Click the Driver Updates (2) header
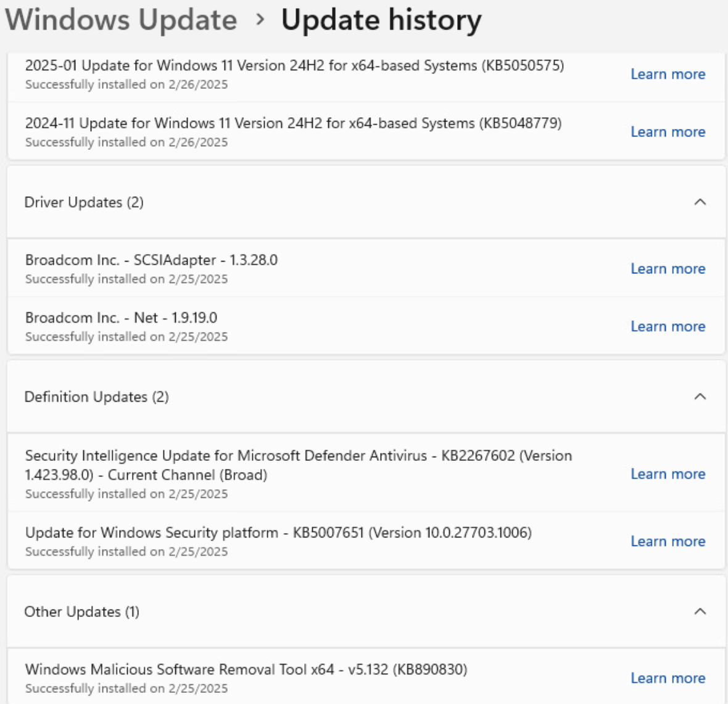Screen dimensions: 728x704 (x=84, y=202)
